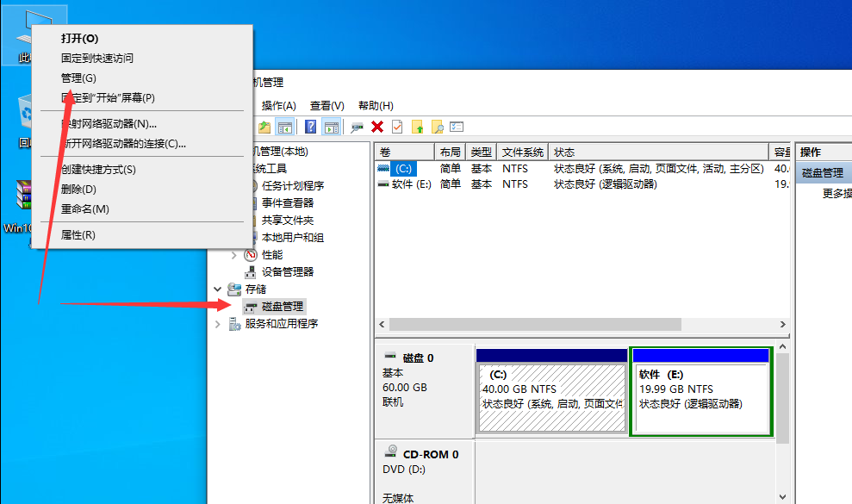Image resolution: width=852 pixels, height=504 pixels.
Task: Open Help using the blue question mark toolbar icon
Action: (311, 128)
